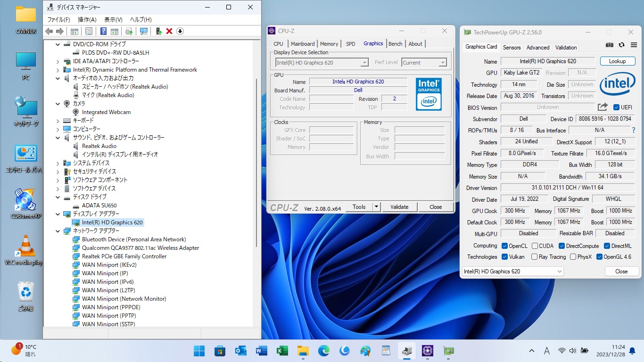
Task: Click the red X uninstall device icon
Action: [169, 31]
